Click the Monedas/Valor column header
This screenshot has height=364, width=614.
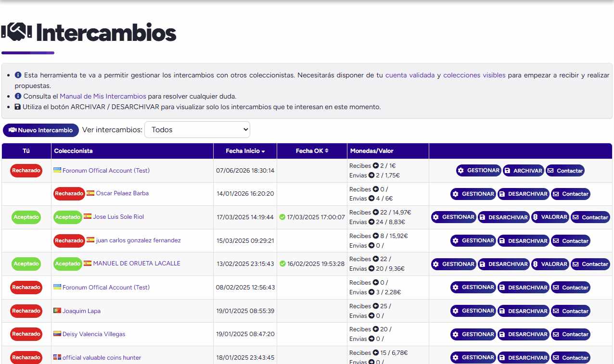coord(372,151)
